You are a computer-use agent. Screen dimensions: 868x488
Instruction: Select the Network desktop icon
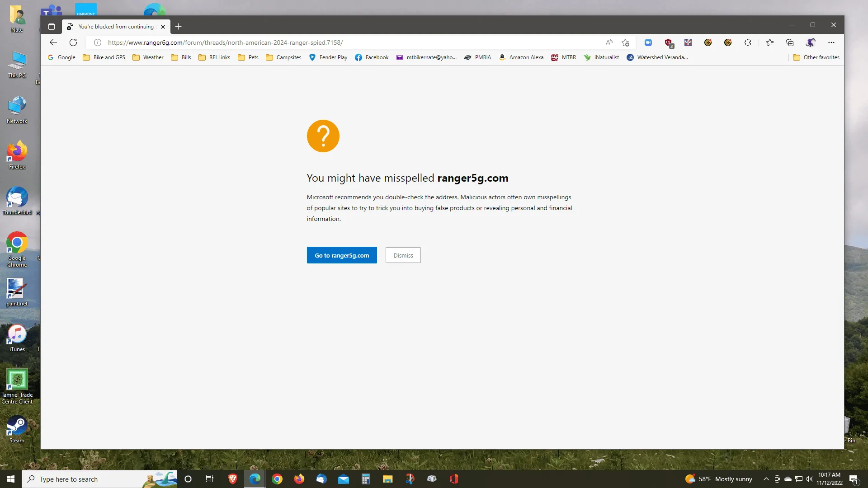(x=17, y=110)
